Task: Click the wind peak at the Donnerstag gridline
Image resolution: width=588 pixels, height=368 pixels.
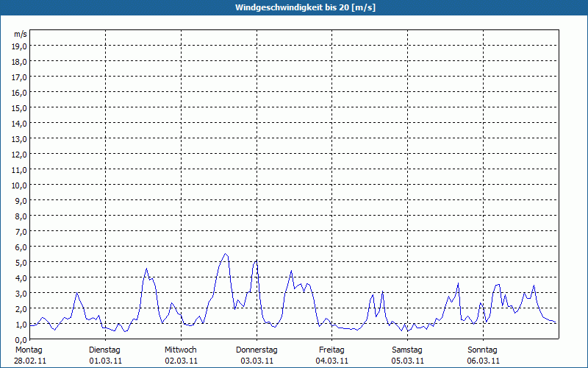Action: coord(257,260)
